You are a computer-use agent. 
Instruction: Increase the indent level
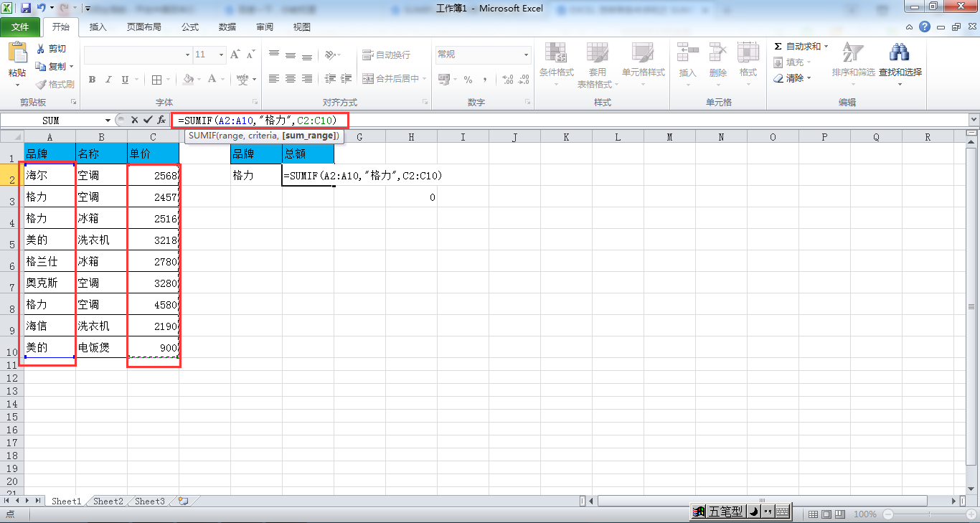[347, 79]
